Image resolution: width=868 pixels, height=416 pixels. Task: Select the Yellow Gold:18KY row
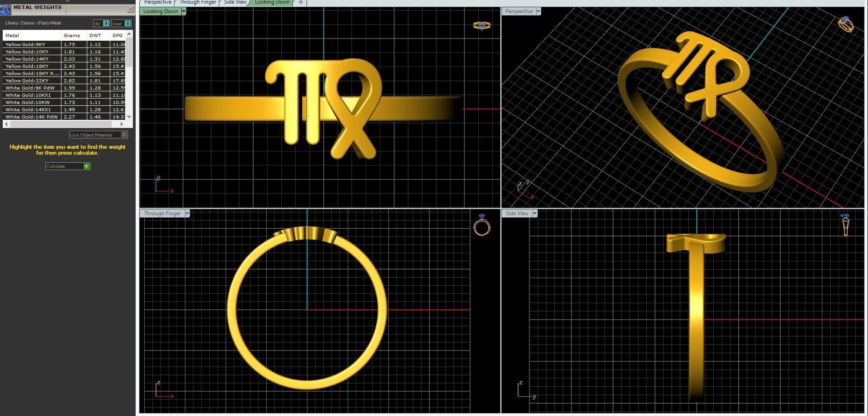click(64, 66)
